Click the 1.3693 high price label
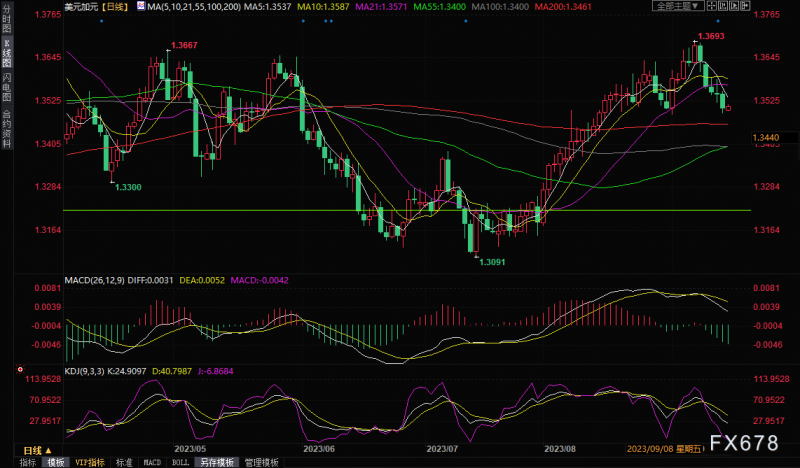This screenshot has width=800, height=468. tap(711, 36)
